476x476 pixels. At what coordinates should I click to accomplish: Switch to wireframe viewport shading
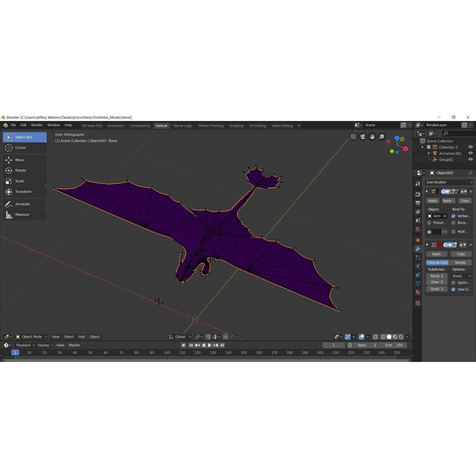383,337
